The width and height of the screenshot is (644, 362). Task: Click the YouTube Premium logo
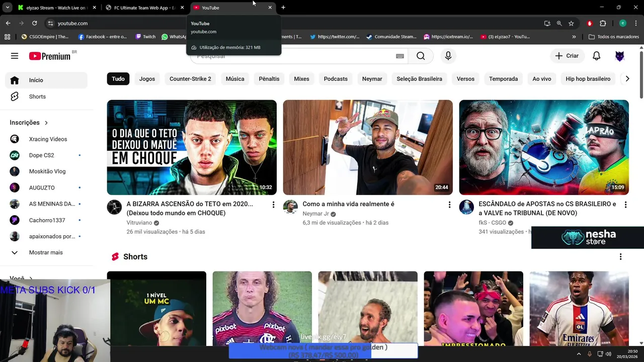50,56
